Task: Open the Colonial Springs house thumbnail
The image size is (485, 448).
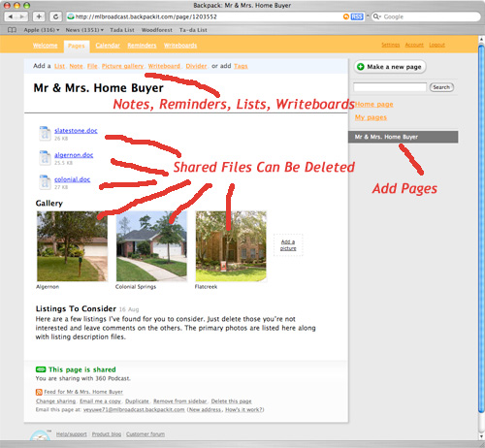Action: pyautogui.click(x=151, y=246)
